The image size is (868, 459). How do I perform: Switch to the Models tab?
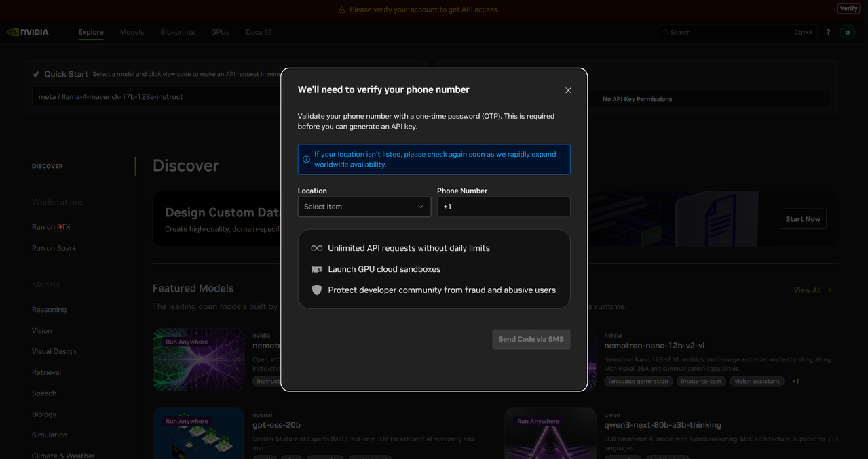[x=132, y=32]
